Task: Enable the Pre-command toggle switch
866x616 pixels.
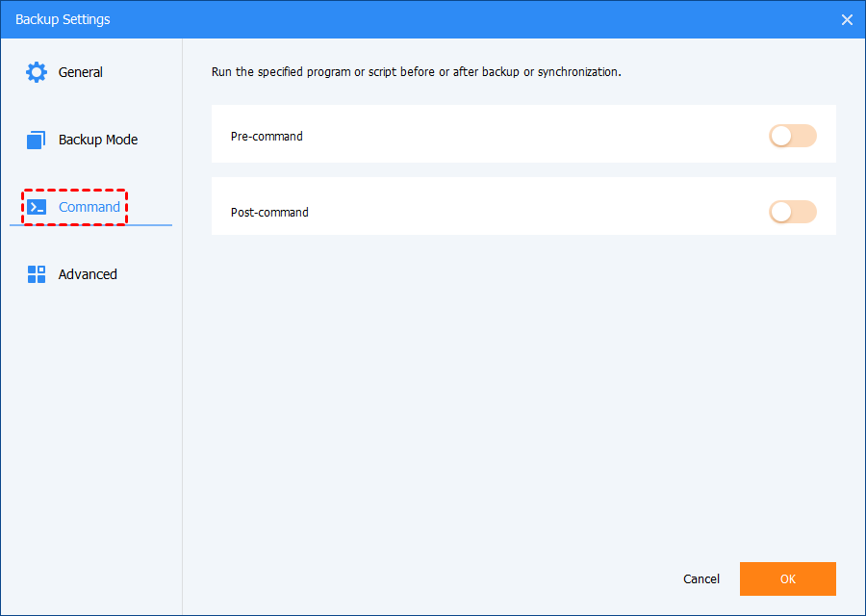Action: (x=792, y=136)
